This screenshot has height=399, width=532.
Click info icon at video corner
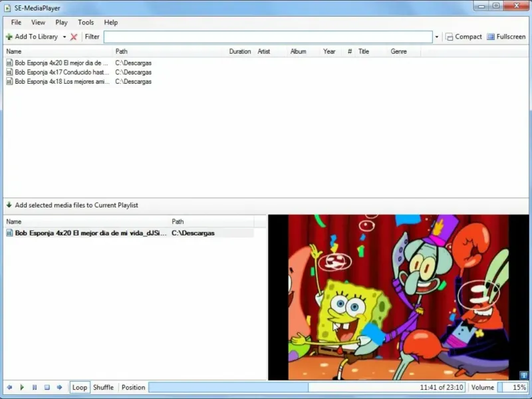click(x=523, y=375)
